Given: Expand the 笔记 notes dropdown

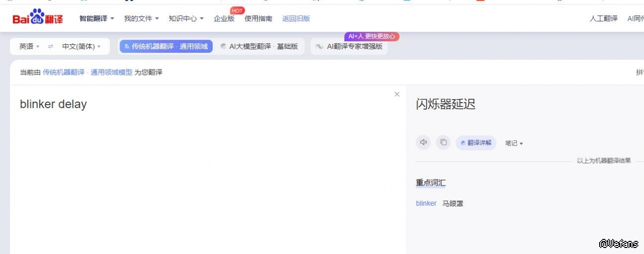Looking at the screenshot, I should 514,143.
